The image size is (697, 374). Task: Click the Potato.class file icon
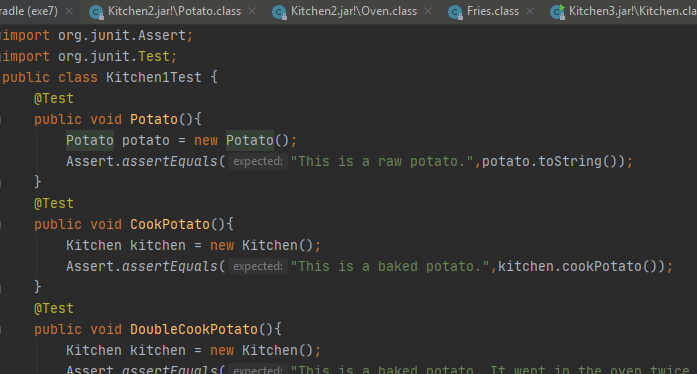tap(96, 12)
